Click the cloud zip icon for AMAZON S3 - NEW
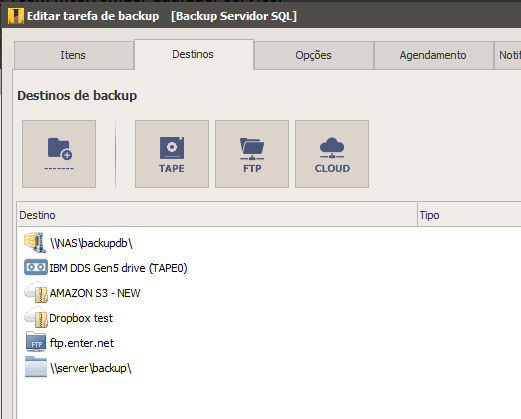 36,293
